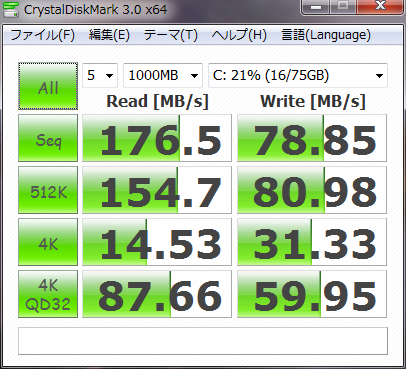
Task: Open the ファイル(F) menu
Action: pyautogui.click(x=43, y=35)
